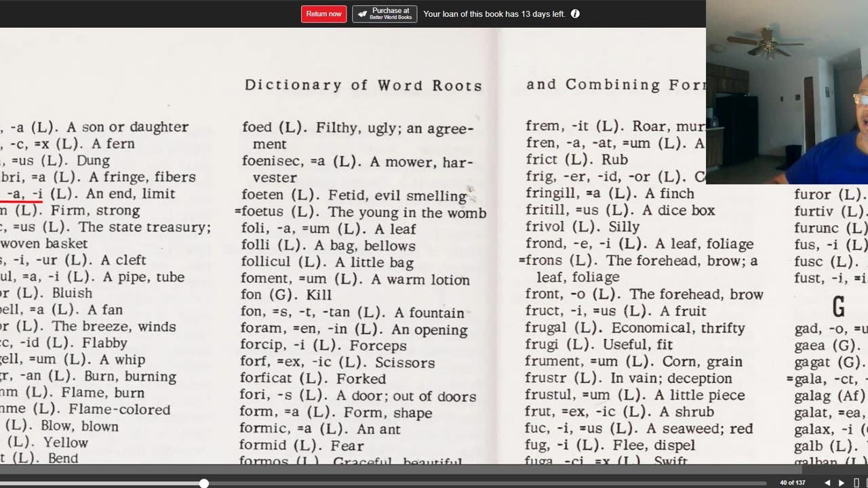Click the entry 'foeten (L). Fetid, evil smelling'
Screen dimensions: 868x488
coord(354,196)
